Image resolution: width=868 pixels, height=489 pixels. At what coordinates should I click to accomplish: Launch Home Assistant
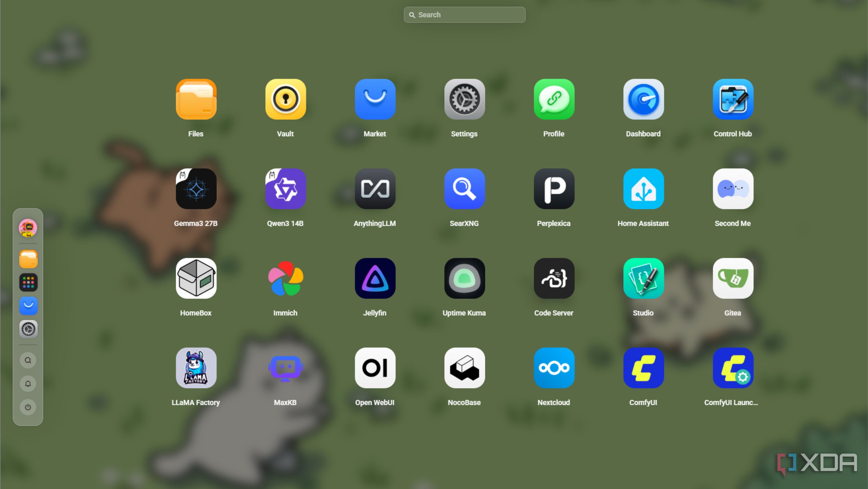tap(644, 189)
